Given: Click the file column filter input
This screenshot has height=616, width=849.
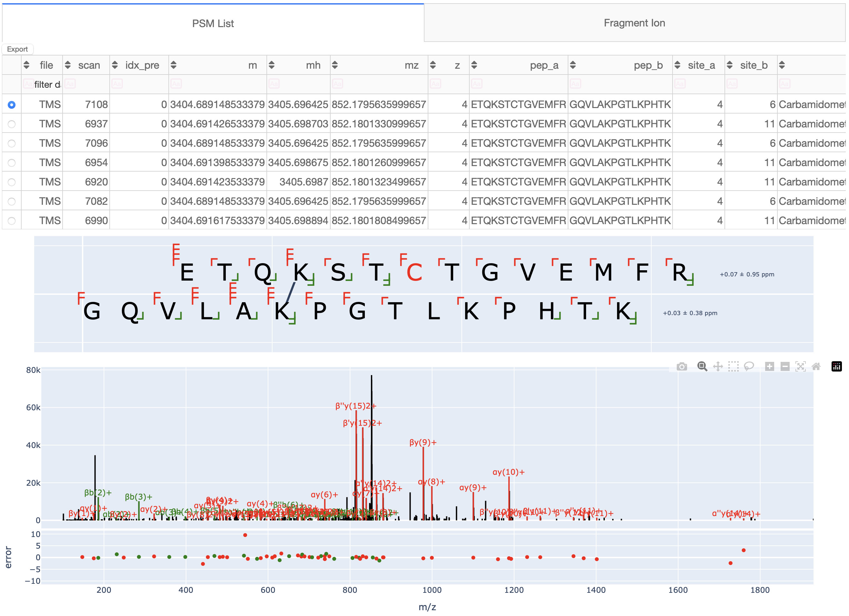Looking at the screenshot, I should [46, 84].
